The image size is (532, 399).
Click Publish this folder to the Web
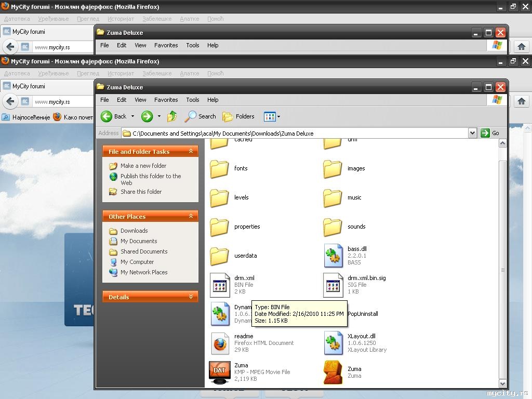(151, 179)
